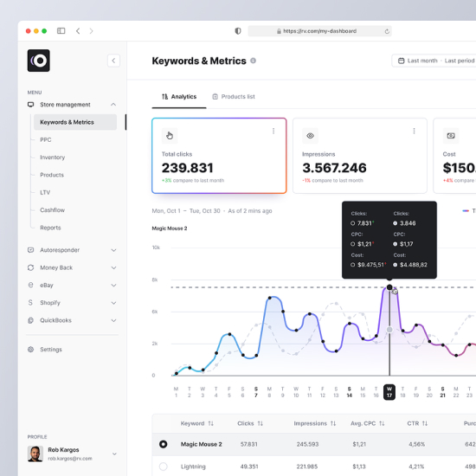
Task: Select the Lightning radio button
Action: [164, 466]
